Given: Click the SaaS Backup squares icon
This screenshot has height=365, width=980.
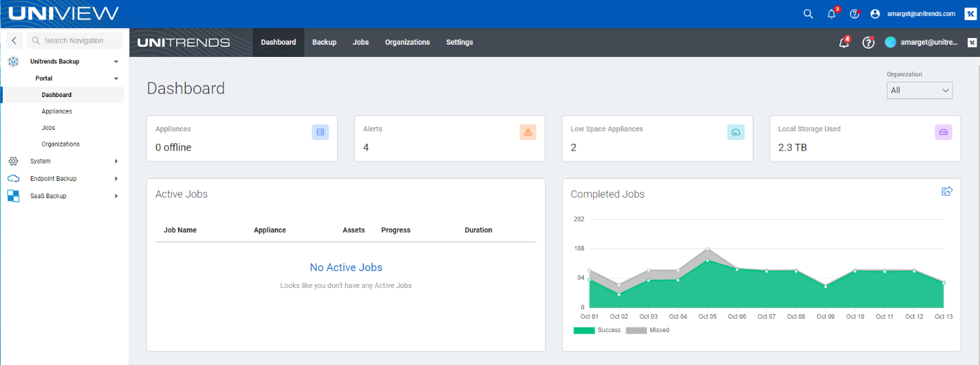Looking at the screenshot, I should click(x=13, y=196).
